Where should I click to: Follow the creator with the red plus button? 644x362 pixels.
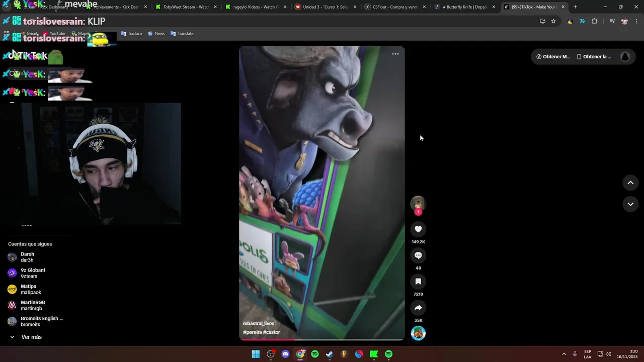click(418, 212)
